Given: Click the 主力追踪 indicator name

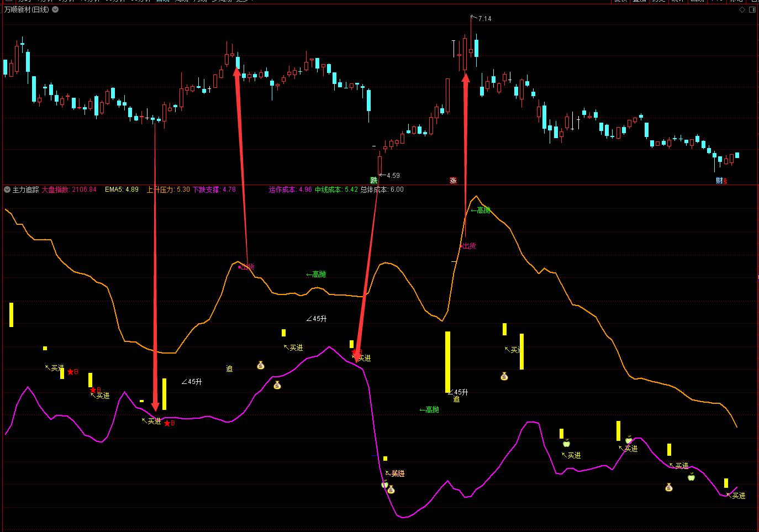Looking at the screenshot, I should click(x=25, y=189).
